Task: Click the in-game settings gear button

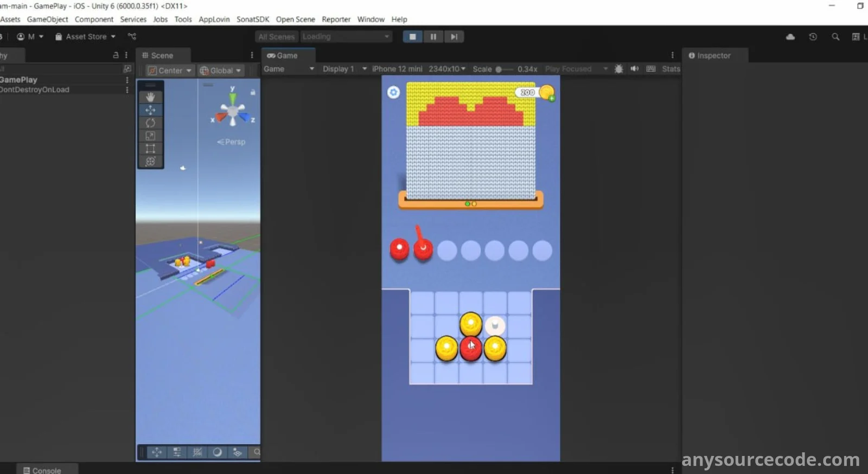Action: point(393,92)
